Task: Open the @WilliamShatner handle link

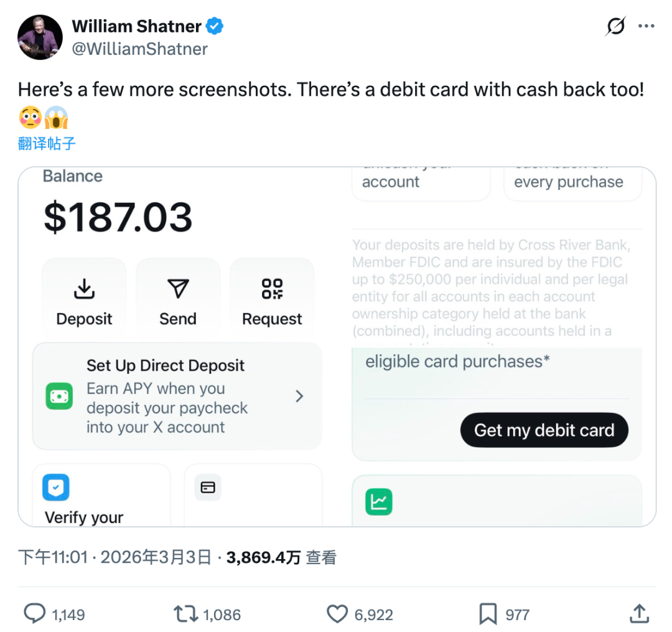Action: [140, 49]
